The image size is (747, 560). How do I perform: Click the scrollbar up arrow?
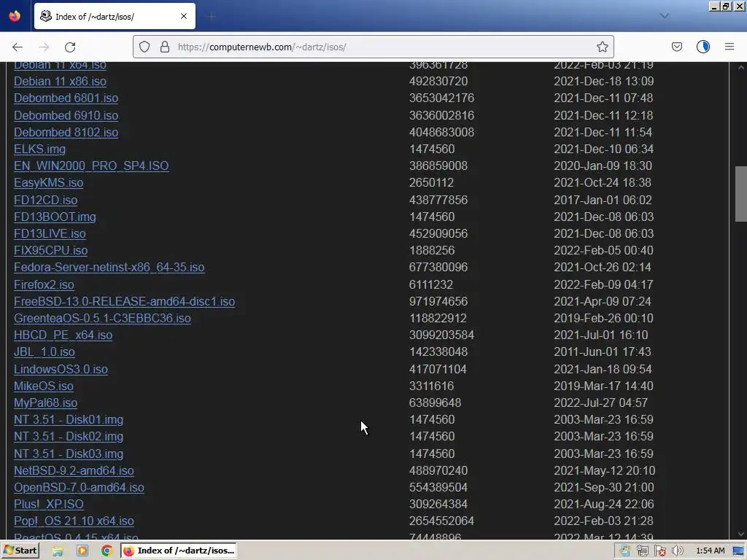pyautogui.click(x=741, y=68)
